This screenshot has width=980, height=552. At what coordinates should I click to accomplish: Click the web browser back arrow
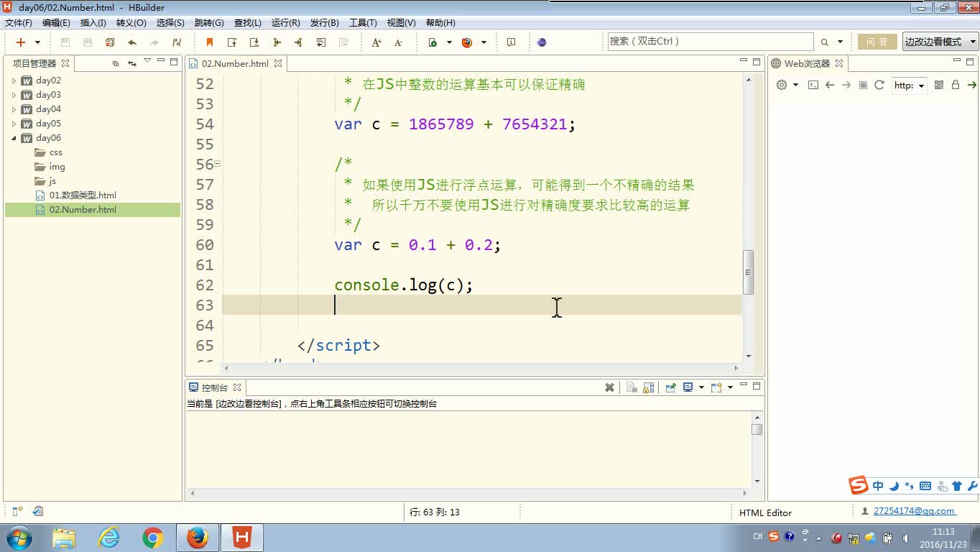830,85
